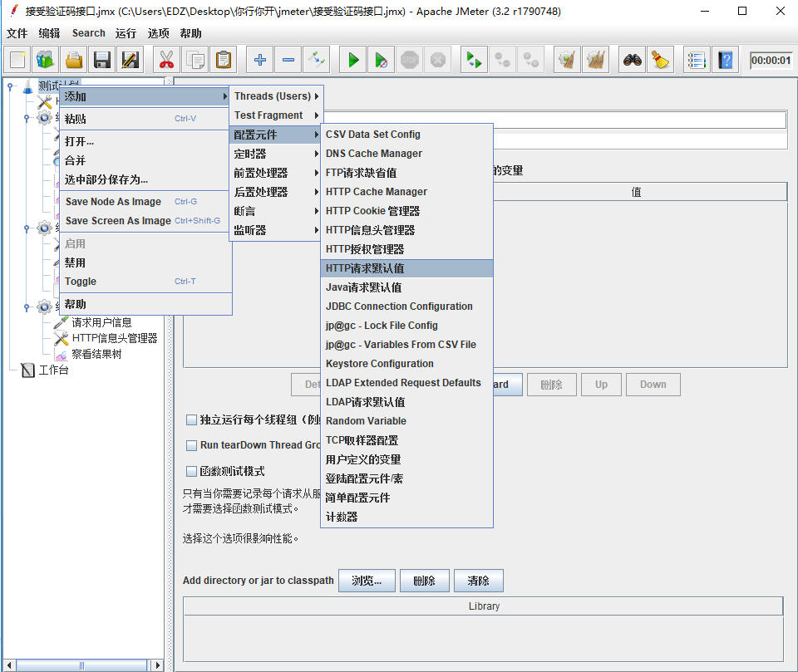Select the 察看结果树 listener node

pos(96,354)
